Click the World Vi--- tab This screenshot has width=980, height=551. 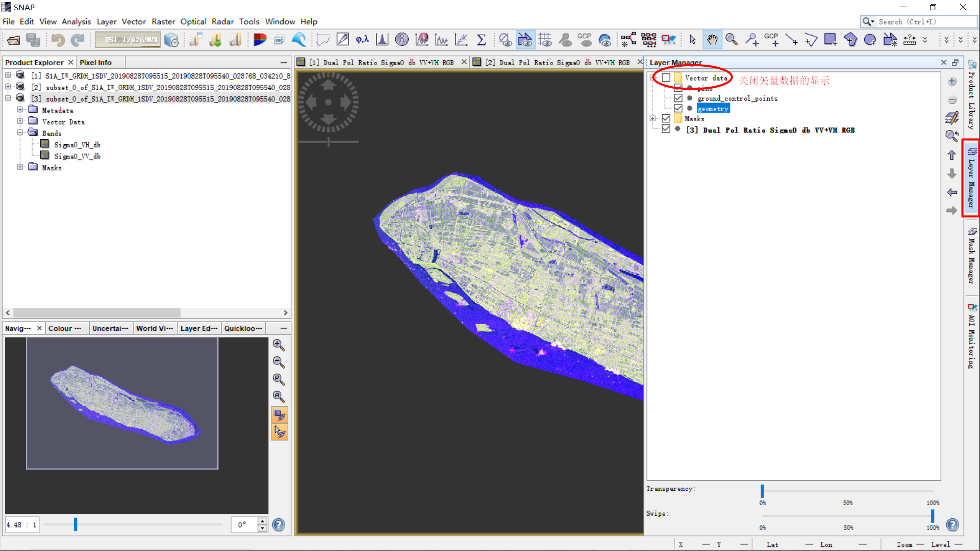tap(154, 328)
